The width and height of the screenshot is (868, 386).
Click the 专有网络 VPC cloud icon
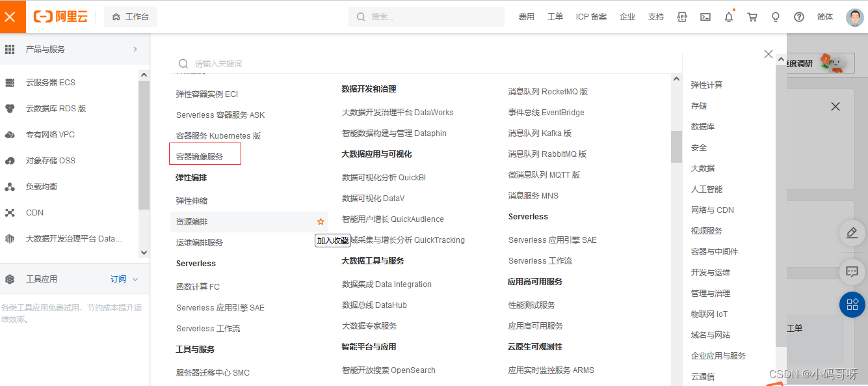(10, 135)
